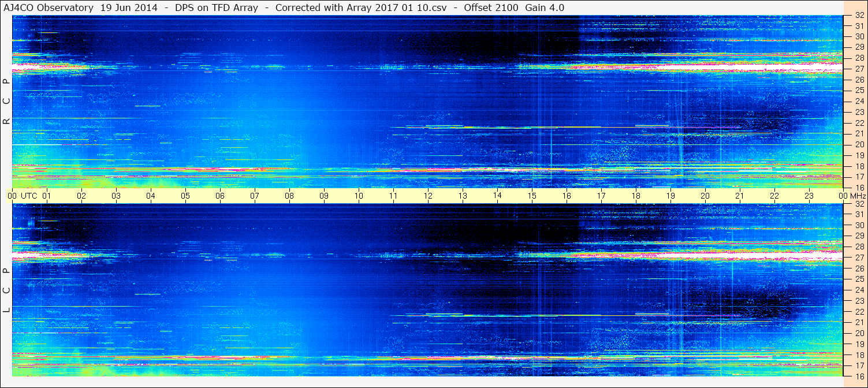Choose the 09 hour mark on time axis
The height and width of the screenshot is (388, 868).
(324, 196)
